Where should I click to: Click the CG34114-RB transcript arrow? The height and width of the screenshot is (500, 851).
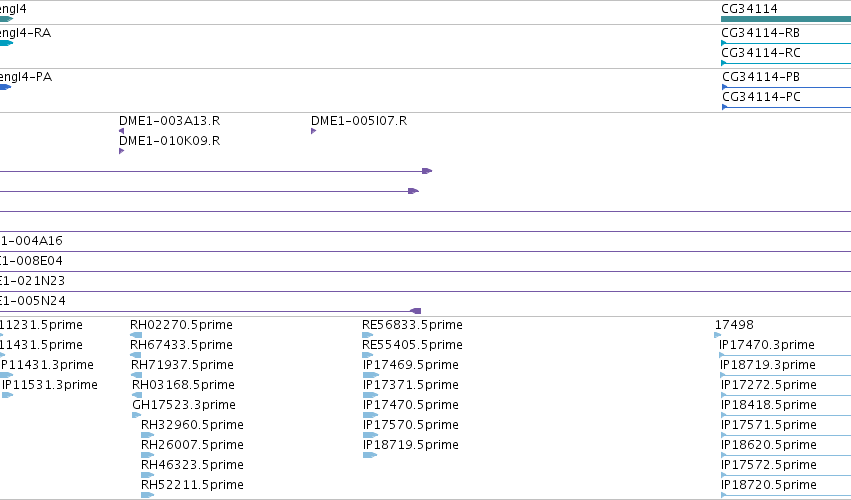click(x=786, y=43)
